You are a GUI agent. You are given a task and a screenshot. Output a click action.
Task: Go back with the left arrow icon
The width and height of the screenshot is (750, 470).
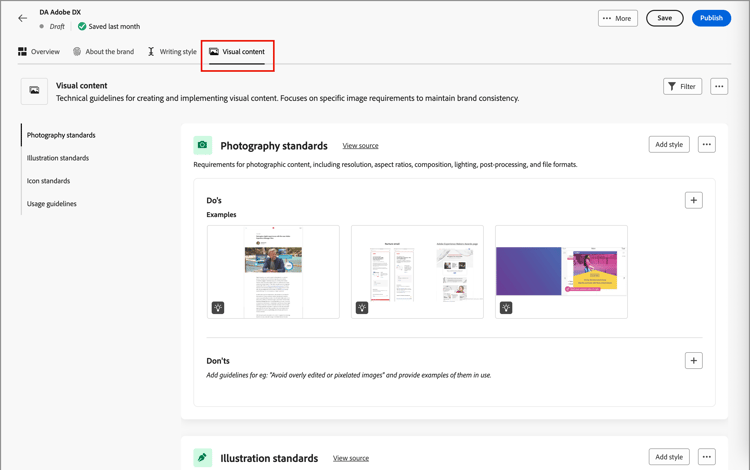tap(22, 18)
